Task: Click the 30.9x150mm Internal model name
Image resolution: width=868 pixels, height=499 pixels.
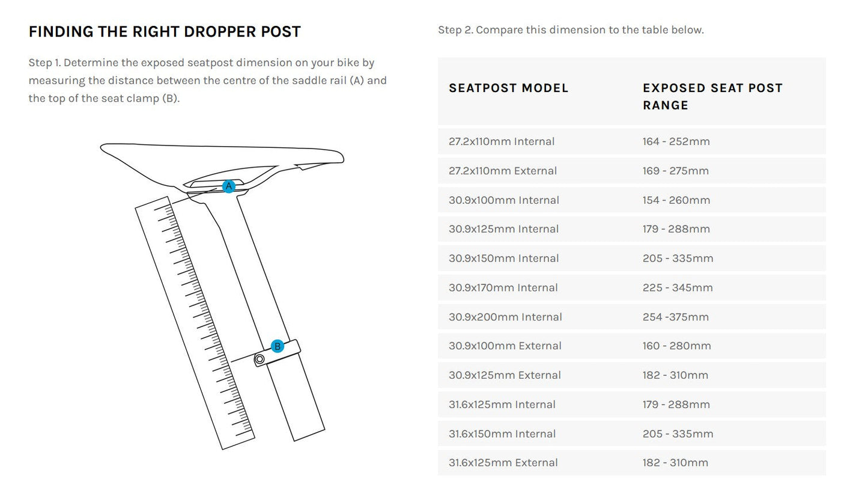Action: tap(503, 259)
